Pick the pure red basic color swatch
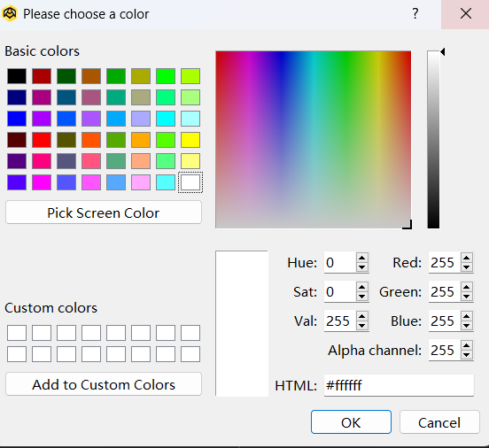 [42, 140]
